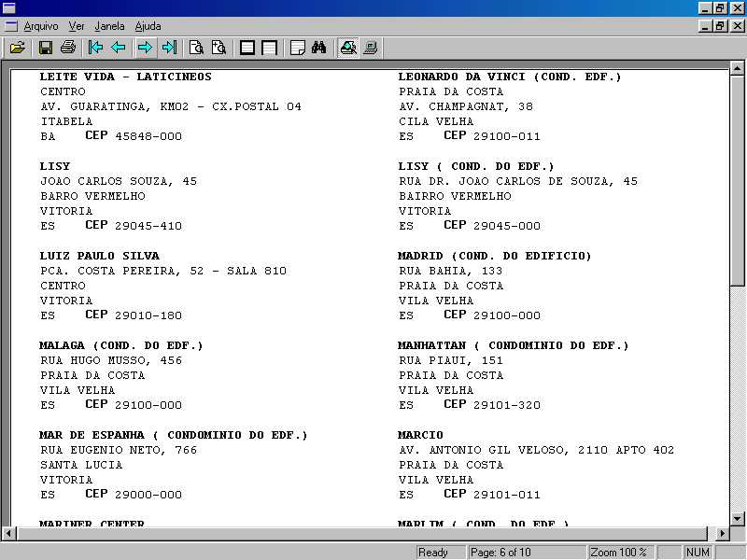
Task: Select the 'LUIZ PAULO SILVA' heading
Action: click(x=99, y=256)
